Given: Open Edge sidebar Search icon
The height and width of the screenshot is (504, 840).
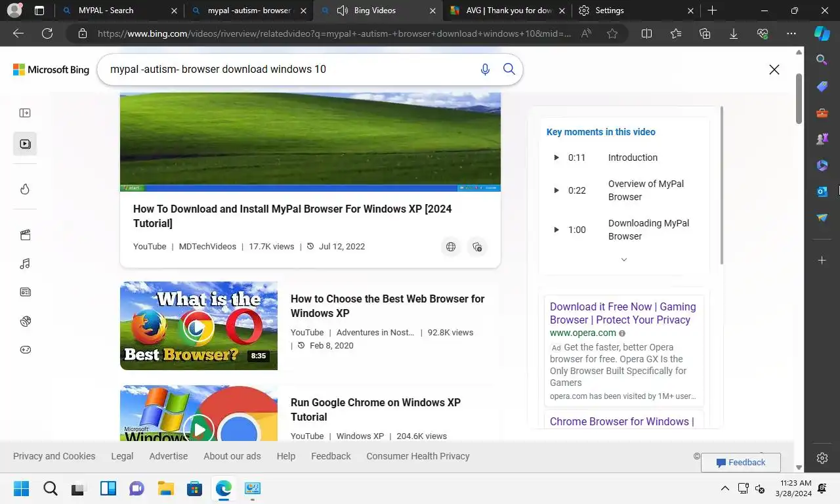Looking at the screenshot, I should [822, 60].
